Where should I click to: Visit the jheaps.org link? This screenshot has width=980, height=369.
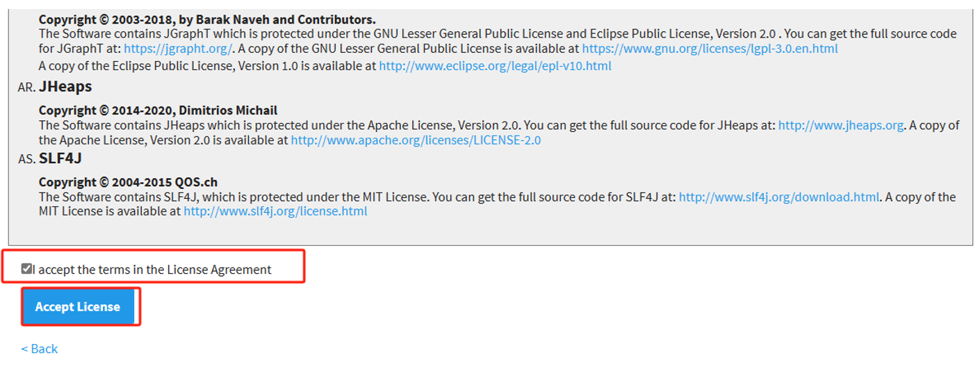point(841,126)
